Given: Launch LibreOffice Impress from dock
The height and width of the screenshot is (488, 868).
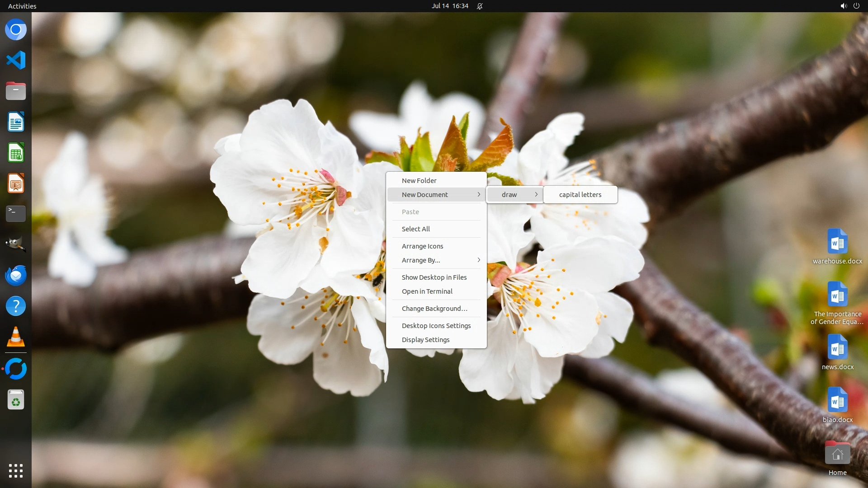Looking at the screenshot, I should [16, 183].
